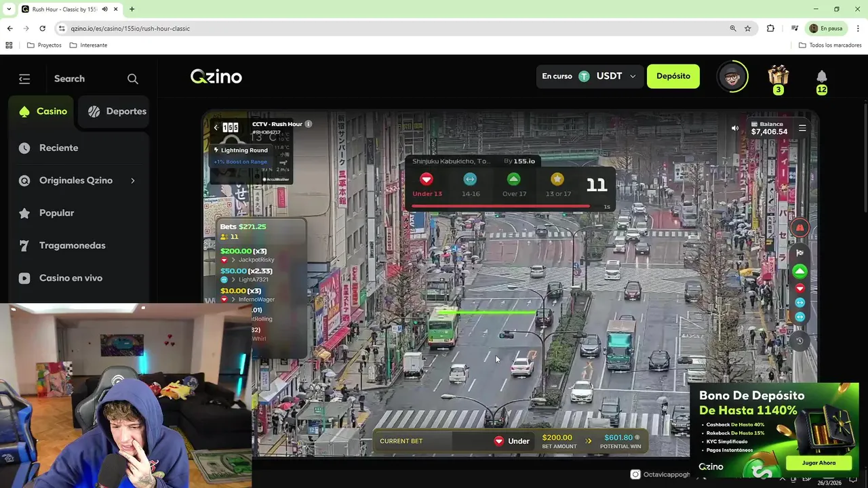Screen dimensions: 868x488
Task: Click the history clock icon on right rail
Action: coord(800,341)
